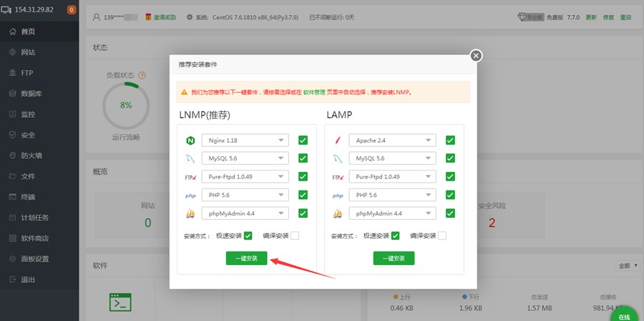Open LNMP Pure-Ftpd 1.0.49 dropdown
Viewport: 644px width, 321px height.
point(245,177)
